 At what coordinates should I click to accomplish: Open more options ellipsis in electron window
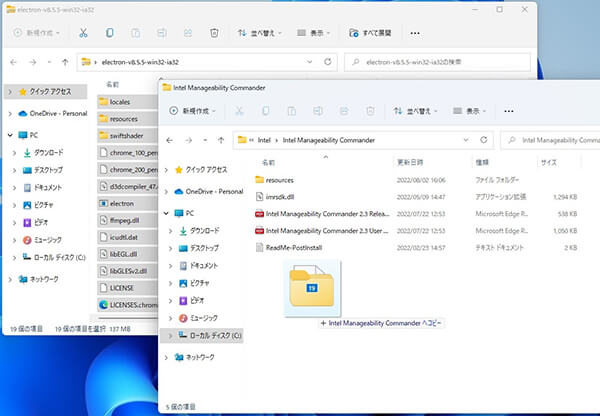click(x=415, y=33)
